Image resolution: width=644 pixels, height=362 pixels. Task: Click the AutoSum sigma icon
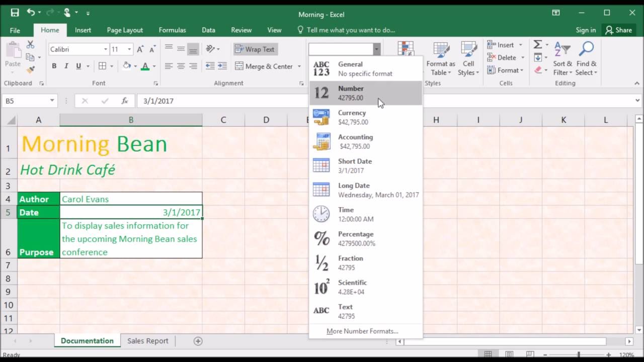[x=538, y=45]
